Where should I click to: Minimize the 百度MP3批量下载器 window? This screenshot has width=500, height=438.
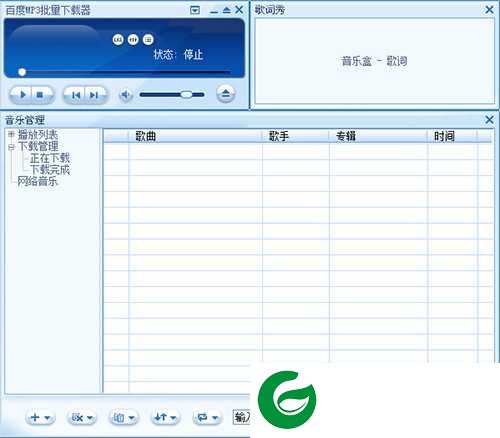[x=214, y=11]
